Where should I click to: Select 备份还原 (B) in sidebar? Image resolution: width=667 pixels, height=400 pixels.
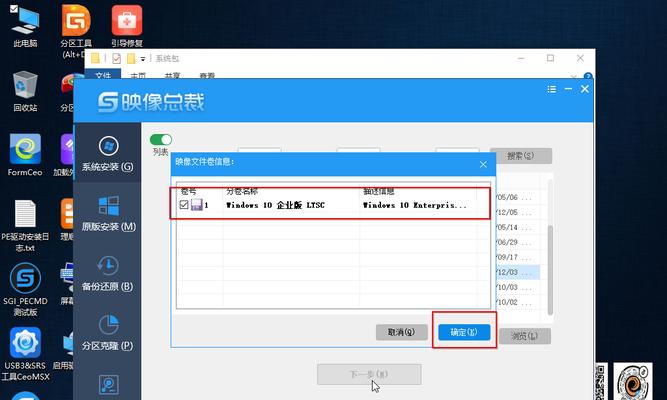point(108,273)
